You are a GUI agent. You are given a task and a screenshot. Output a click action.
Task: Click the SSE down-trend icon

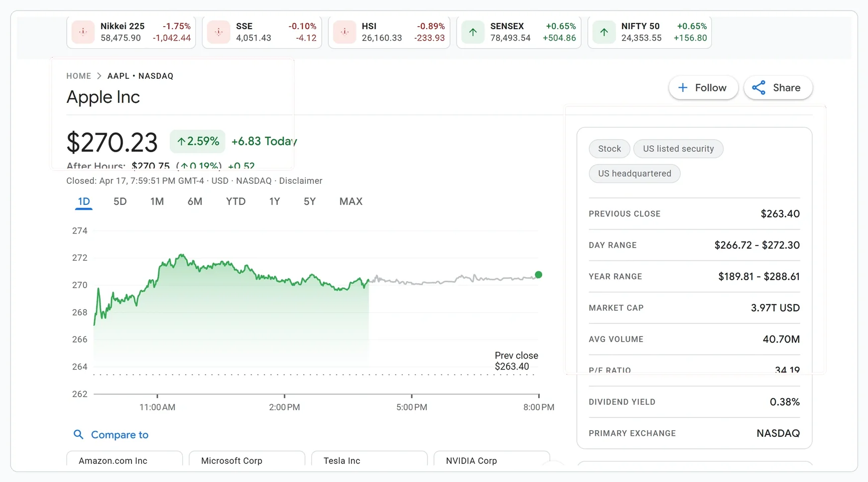tap(218, 32)
